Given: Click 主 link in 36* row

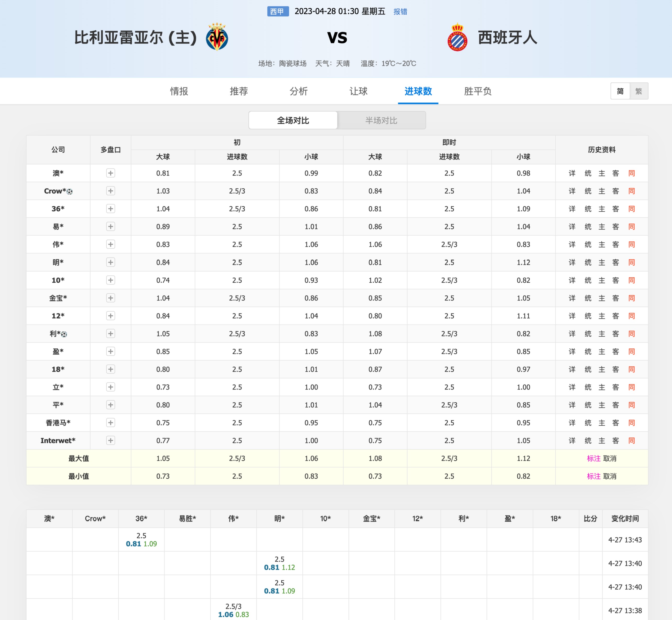Looking at the screenshot, I should 602,209.
